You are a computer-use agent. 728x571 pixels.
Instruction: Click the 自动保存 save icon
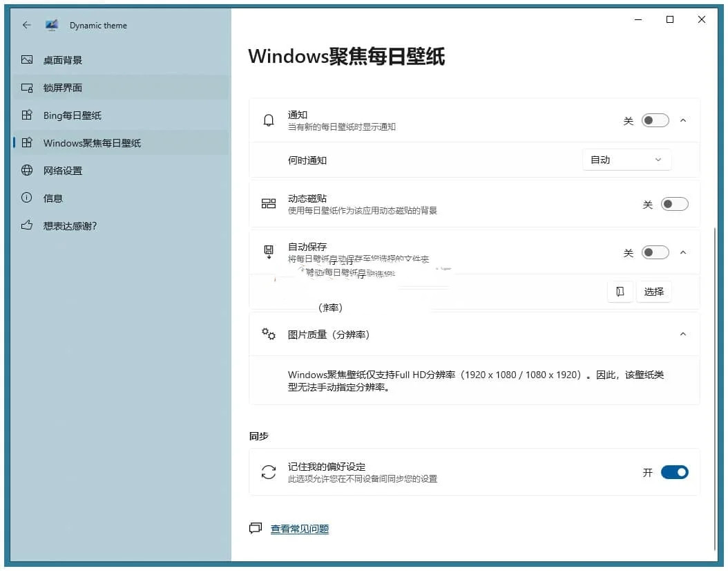[x=269, y=252]
